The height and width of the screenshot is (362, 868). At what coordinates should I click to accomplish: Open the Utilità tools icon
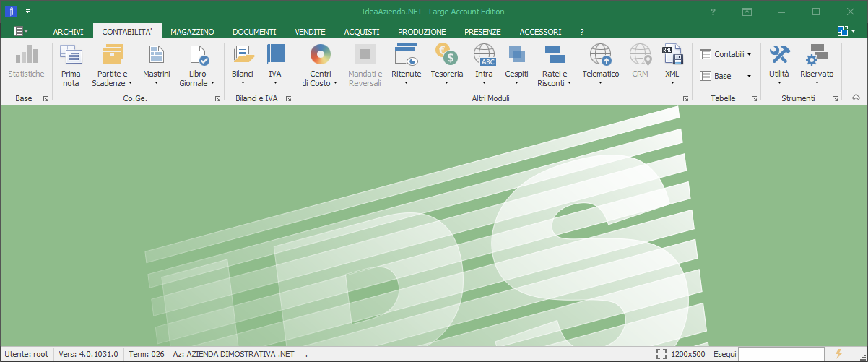[x=778, y=55]
